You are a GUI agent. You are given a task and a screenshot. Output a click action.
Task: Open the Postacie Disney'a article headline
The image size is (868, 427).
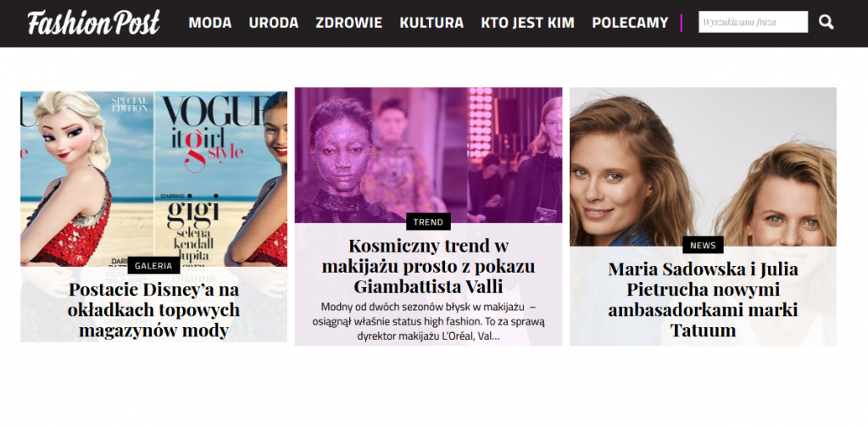click(x=153, y=310)
